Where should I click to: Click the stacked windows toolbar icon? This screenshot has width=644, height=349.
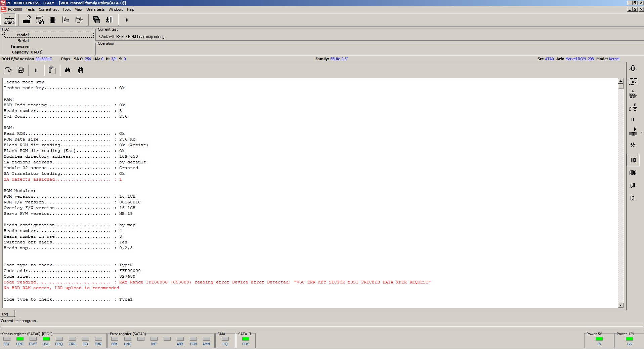click(96, 20)
